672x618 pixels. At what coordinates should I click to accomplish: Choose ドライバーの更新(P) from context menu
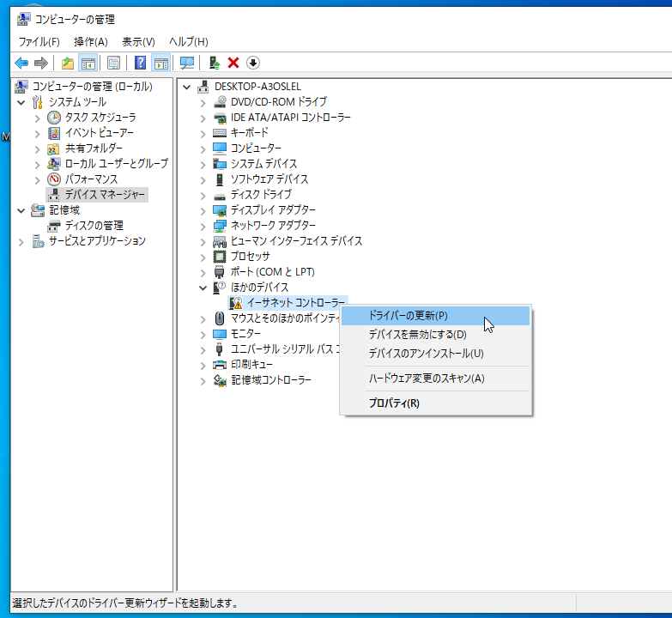pos(435,316)
